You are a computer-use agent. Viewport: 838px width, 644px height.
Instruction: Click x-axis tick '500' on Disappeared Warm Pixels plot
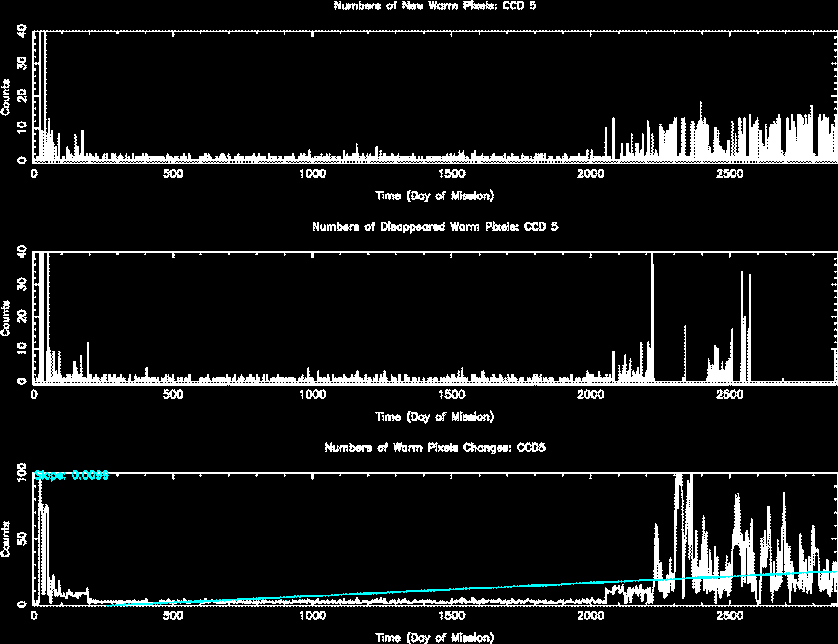(x=173, y=394)
